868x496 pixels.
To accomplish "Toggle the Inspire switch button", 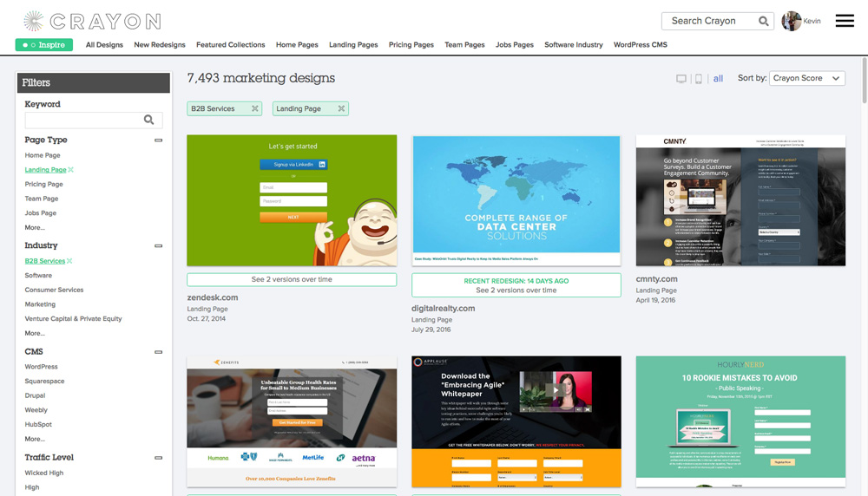I will click(44, 45).
